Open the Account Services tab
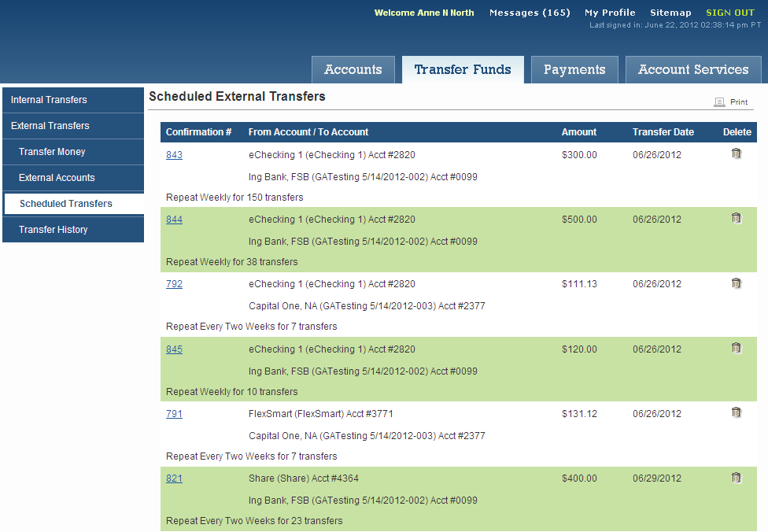768x532 pixels. click(x=693, y=69)
